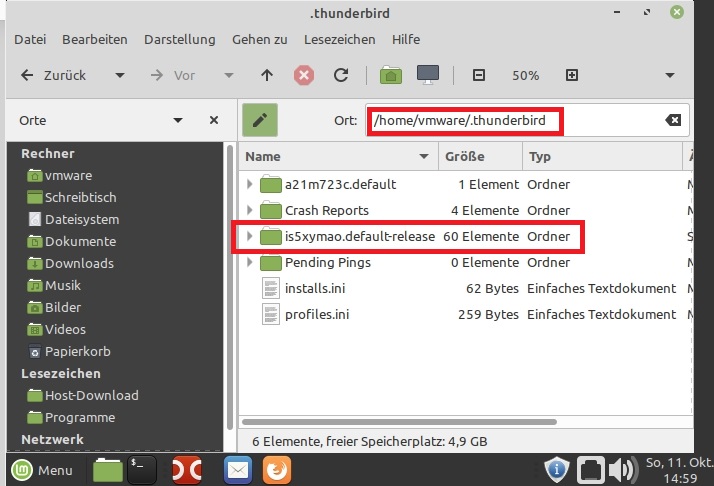Click the Vor forward arrow
714x486 pixels.
point(157,75)
